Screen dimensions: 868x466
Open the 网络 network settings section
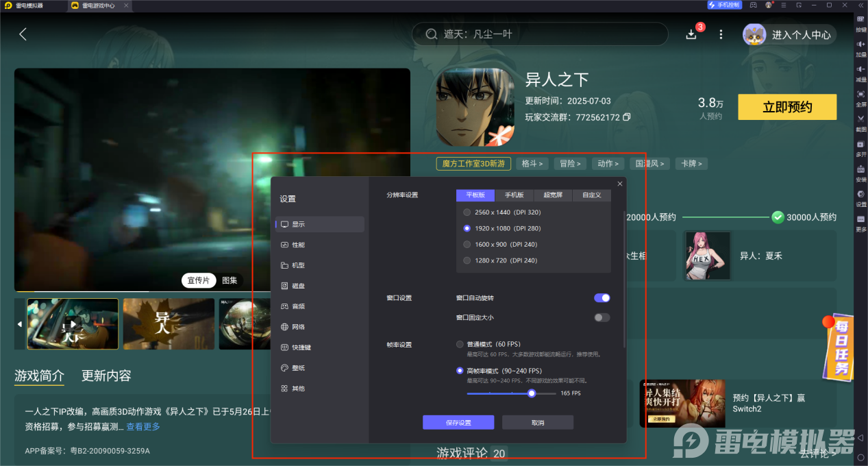coord(320,327)
